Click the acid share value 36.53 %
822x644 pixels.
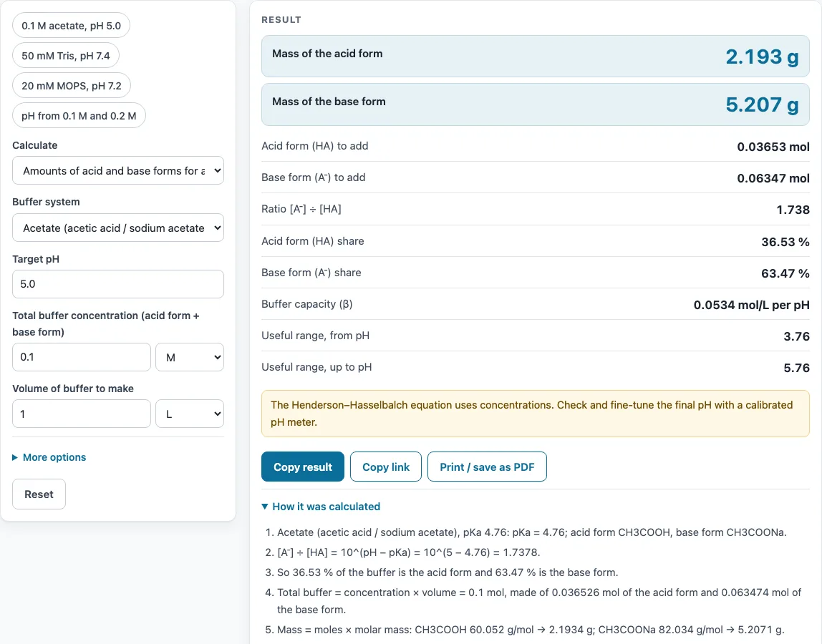785,242
